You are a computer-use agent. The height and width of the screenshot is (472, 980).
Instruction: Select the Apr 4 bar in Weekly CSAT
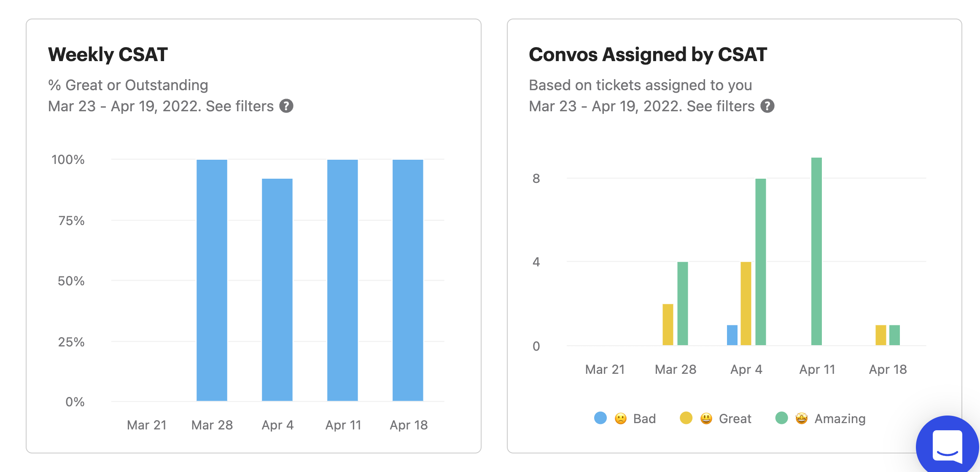[x=277, y=290]
